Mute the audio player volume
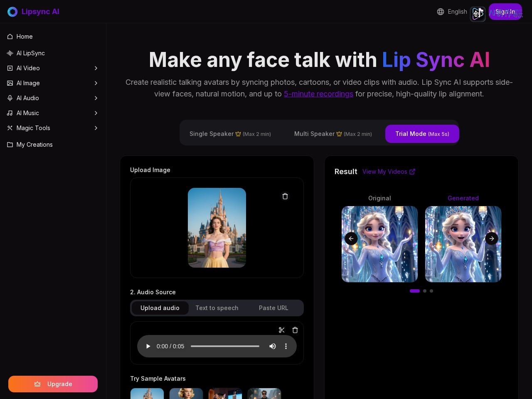The height and width of the screenshot is (399, 532). (273, 346)
